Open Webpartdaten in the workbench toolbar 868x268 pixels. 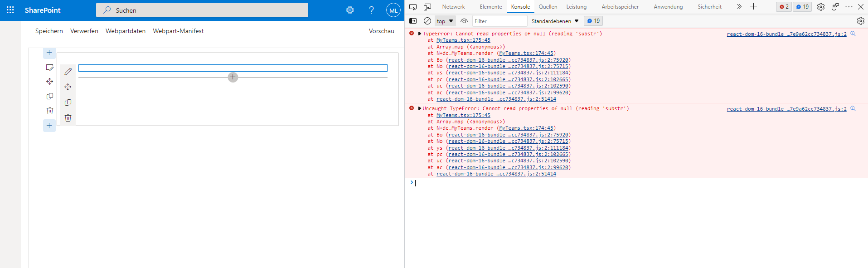click(x=126, y=31)
